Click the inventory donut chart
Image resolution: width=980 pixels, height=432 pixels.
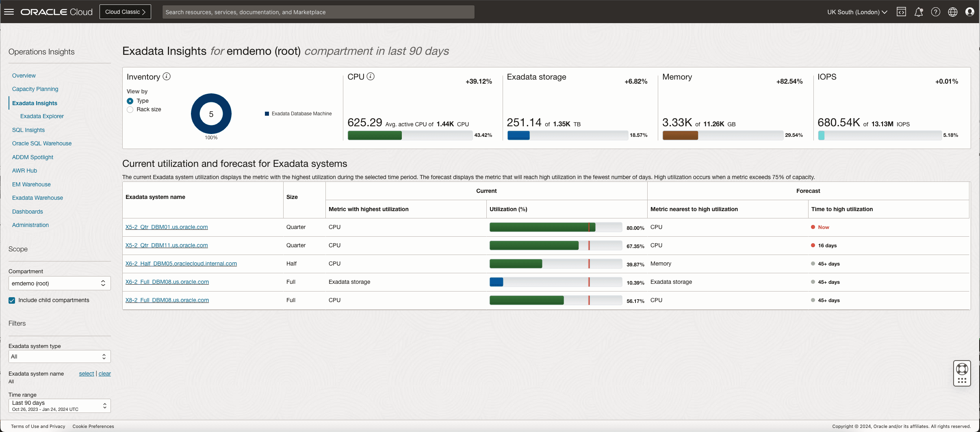211,114
